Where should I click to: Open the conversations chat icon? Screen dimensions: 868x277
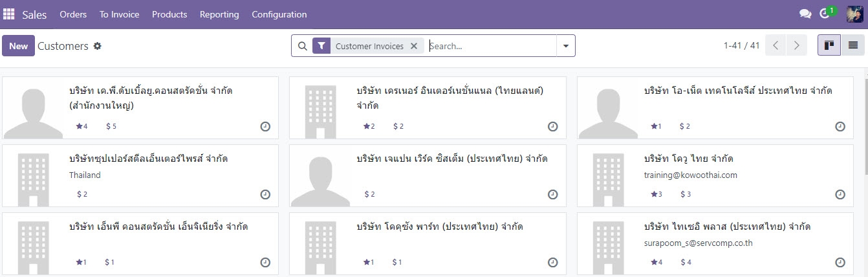coord(805,14)
